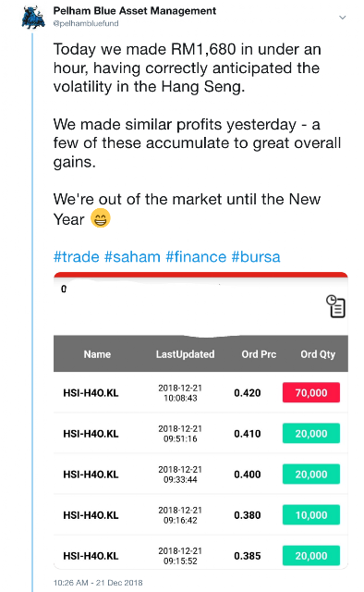Open the #saham hashtag
This screenshot has width=364, height=592.
(x=132, y=257)
